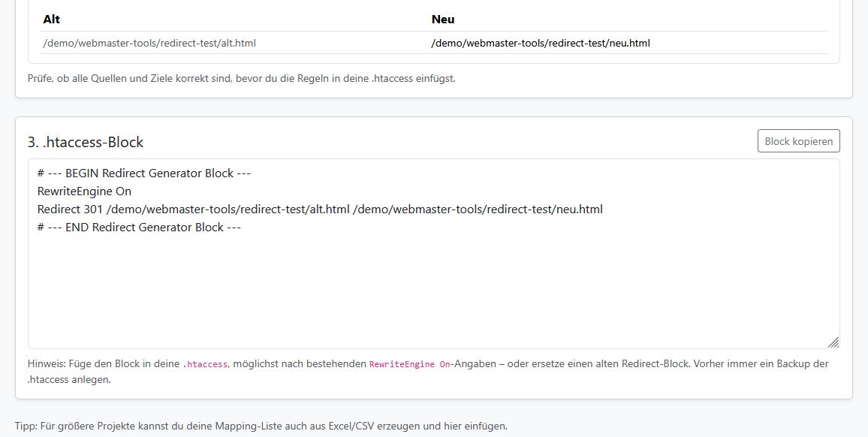Click the "Alt" column header
This screenshot has height=437, width=868.
pos(53,19)
